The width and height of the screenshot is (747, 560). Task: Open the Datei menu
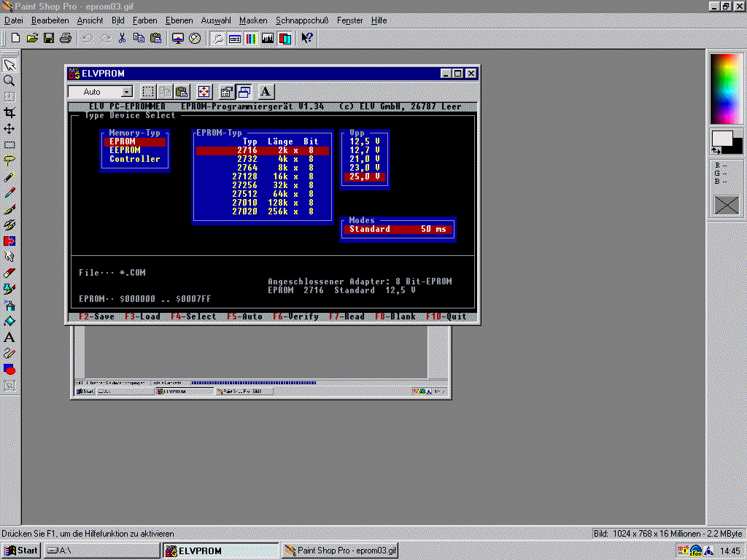[14, 20]
